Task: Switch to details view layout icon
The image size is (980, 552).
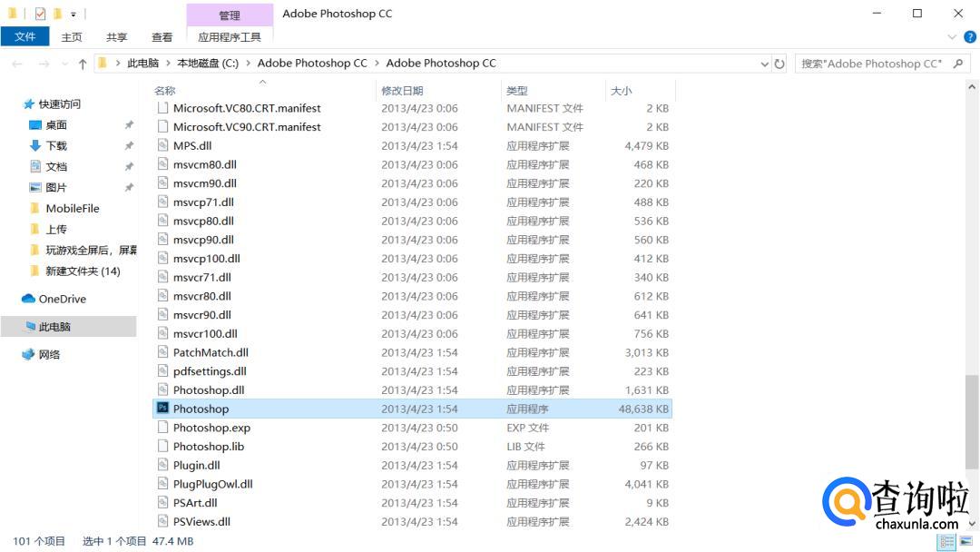Action: [947, 541]
